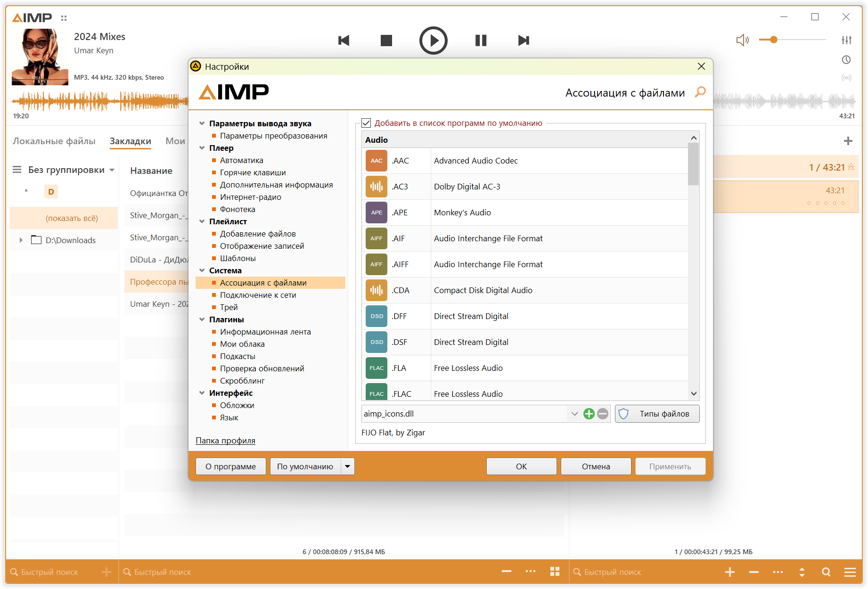Click the search magnifier in Settings header
Viewport: 868px width, 589px height.
(x=700, y=92)
